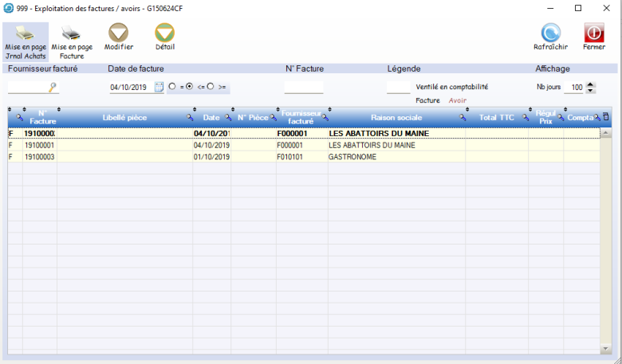Click the N° Facture filter field
Image resolution: width=622 pixels, height=364 pixels.
pos(303,88)
